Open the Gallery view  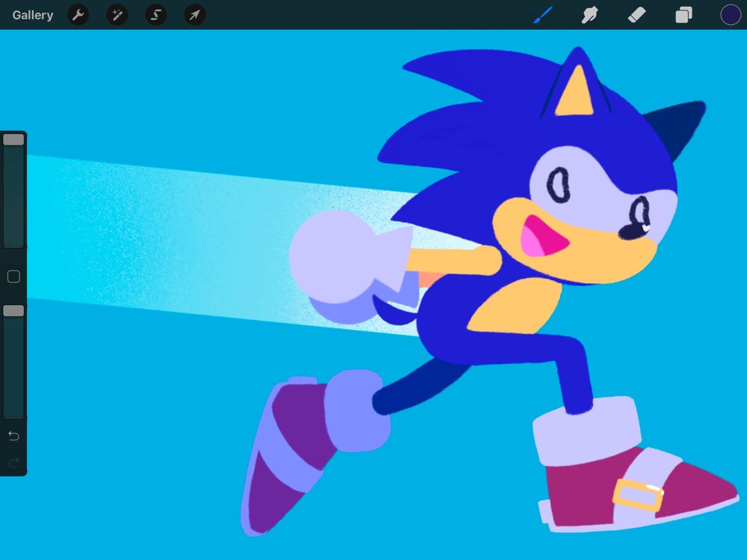(32, 15)
